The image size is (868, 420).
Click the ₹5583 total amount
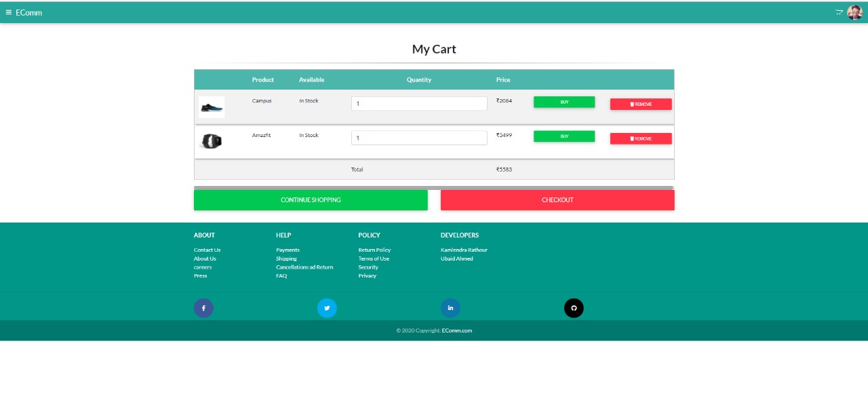pos(504,170)
